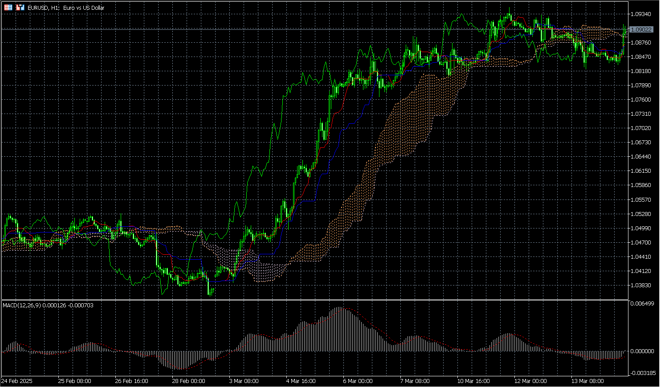Screen dimensions: 660x387
Task: Click the 1.04990 level on the price scale
Action: click(x=640, y=228)
